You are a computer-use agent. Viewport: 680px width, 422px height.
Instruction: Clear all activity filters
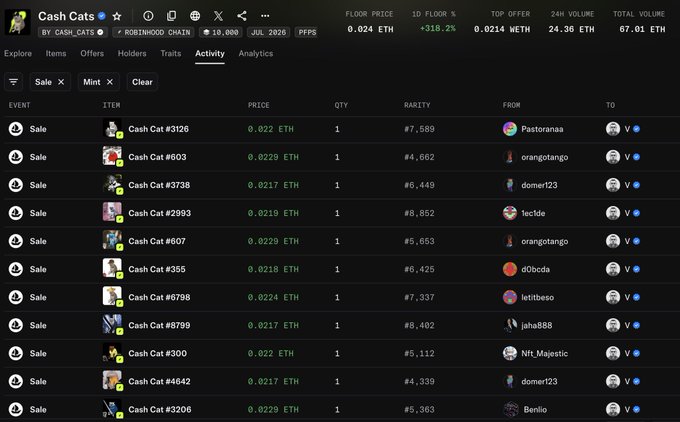[142, 82]
